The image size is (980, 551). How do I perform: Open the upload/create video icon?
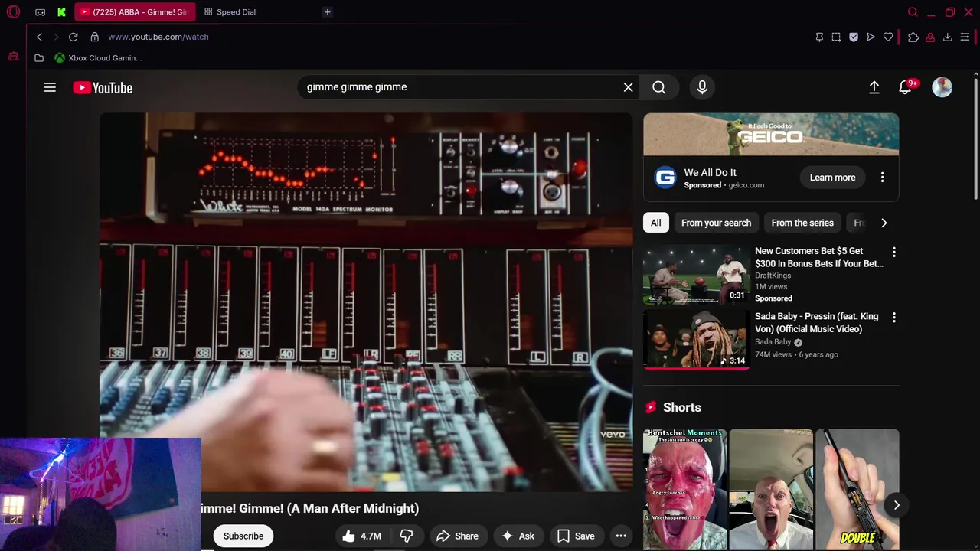pyautogui.click(x=874, y=87)
